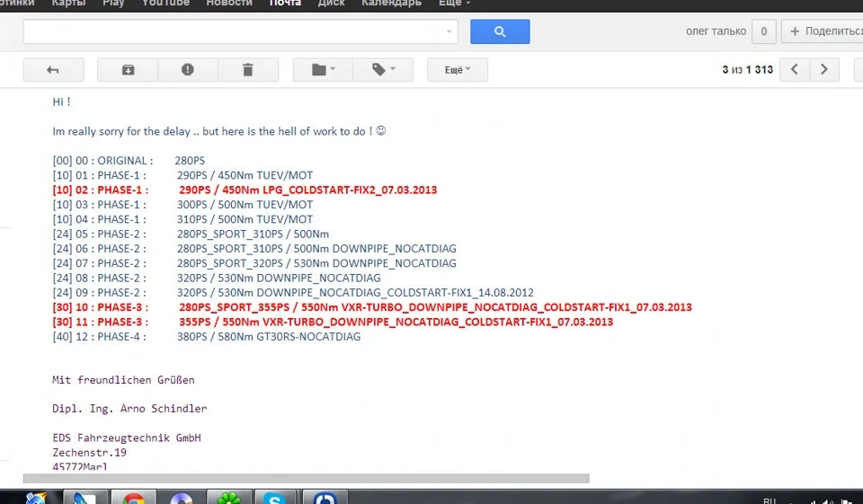The image size is (863, 504).
Task: Click the 'Zechenstr.19' address line
Action: coord(89,453)
